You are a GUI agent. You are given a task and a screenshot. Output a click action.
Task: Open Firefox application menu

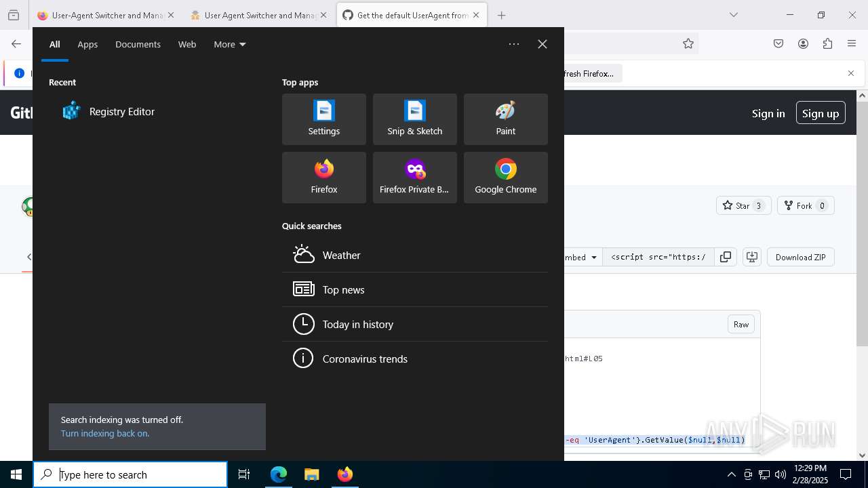pyautogui.click(x=852, y=44)
